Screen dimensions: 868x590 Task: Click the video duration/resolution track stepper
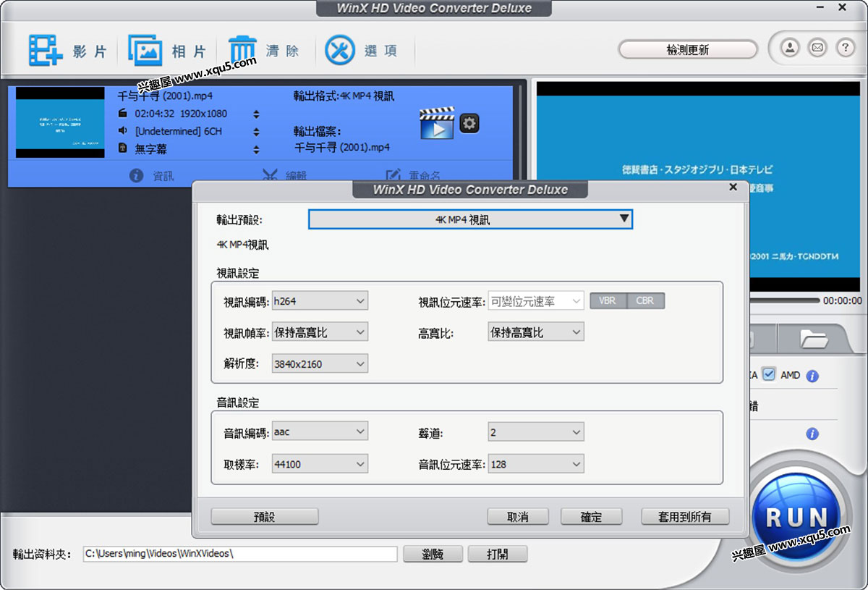[x=256, y=114]
